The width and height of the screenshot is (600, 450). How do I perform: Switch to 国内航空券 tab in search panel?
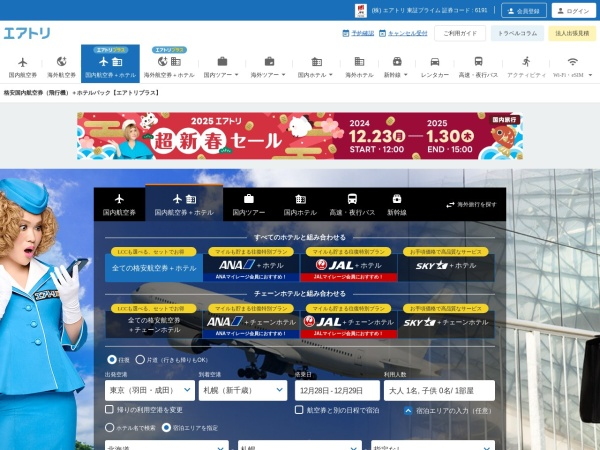tap(119, 204)
